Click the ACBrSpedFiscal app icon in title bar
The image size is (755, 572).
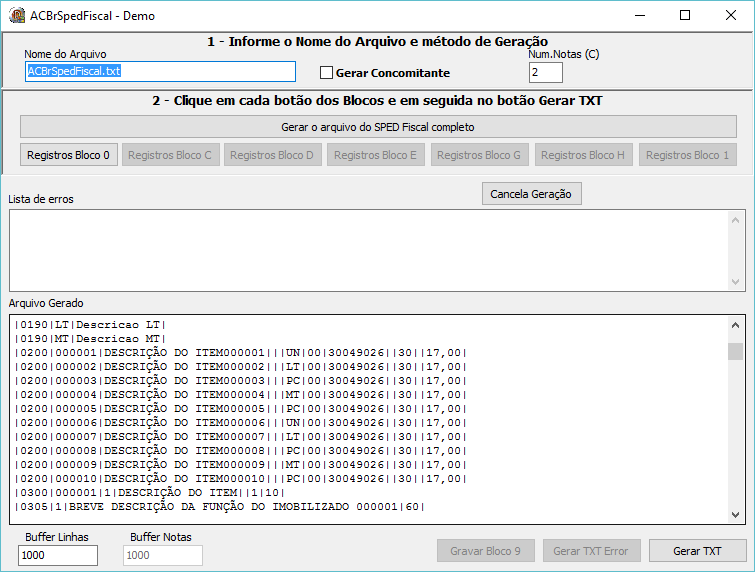tap(17, 15)
